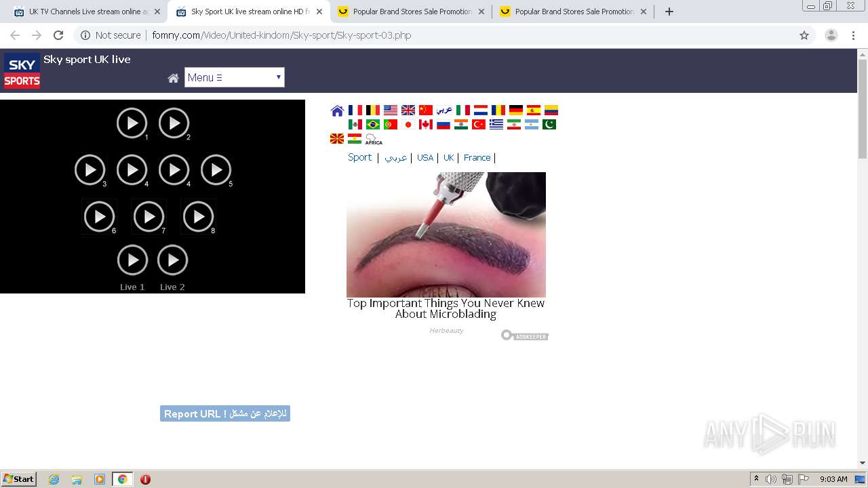868x488 pixels.
Task: Click the Report URL button
Action: 225,413
